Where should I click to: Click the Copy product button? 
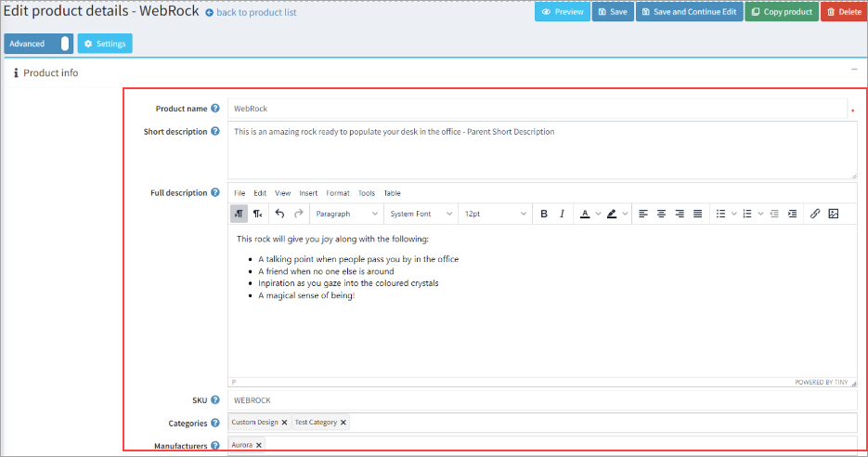782,12
